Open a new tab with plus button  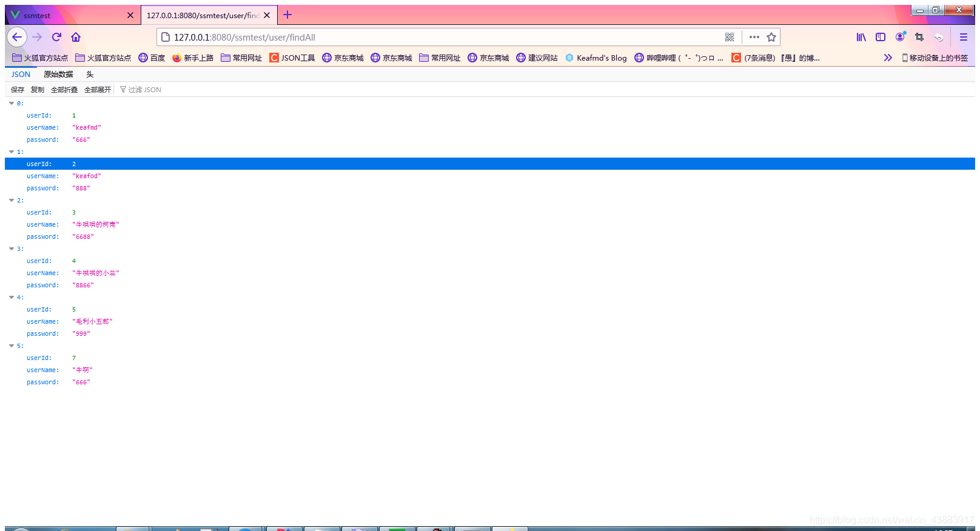(x=287, y=15)
